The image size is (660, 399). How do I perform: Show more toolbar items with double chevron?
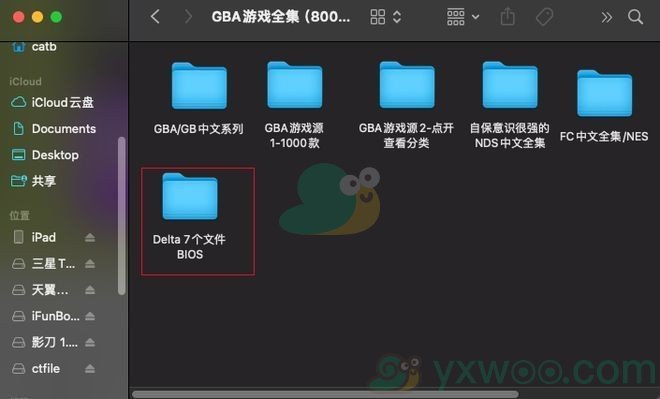(607, 17)
